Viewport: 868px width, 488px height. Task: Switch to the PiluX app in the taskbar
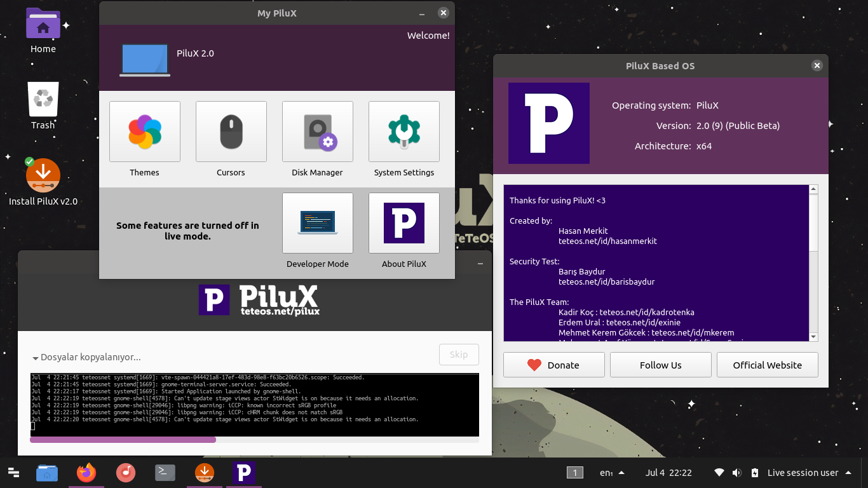click(x=244, y=472)
